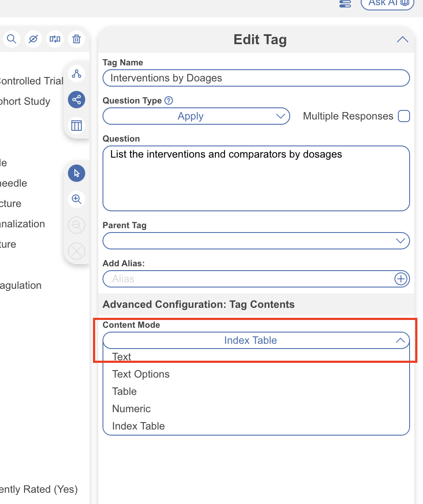Viewport: 423px width, 504px height.
Task: Click the merge tags icon
Action: tap(55, 39)
